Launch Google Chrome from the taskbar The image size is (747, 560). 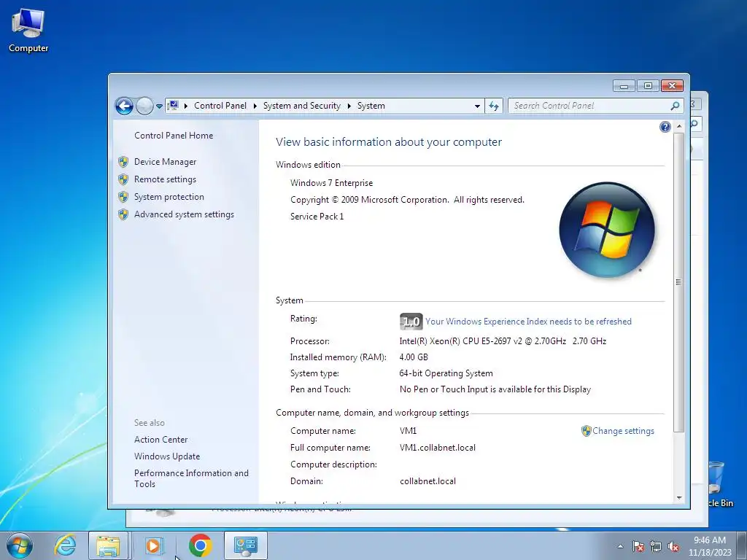coord(200,545)
